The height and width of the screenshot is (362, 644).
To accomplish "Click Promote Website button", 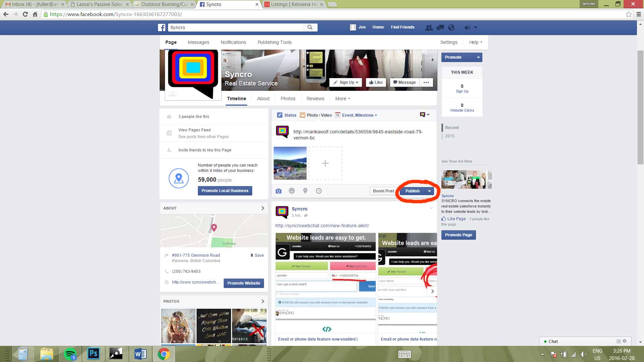I will pos(244,283).
